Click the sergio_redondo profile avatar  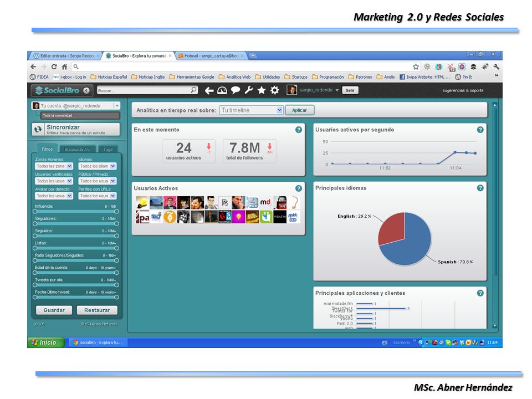click(x=291, y=90)
